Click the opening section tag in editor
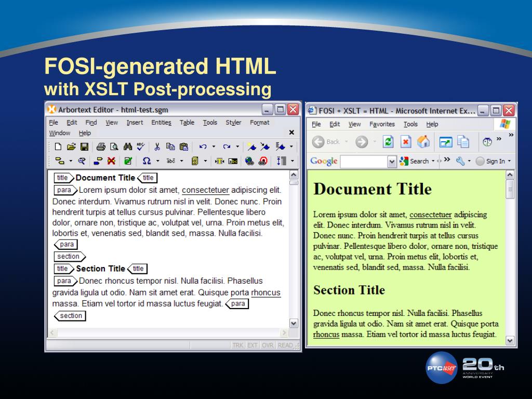 (x=70, y=257)
